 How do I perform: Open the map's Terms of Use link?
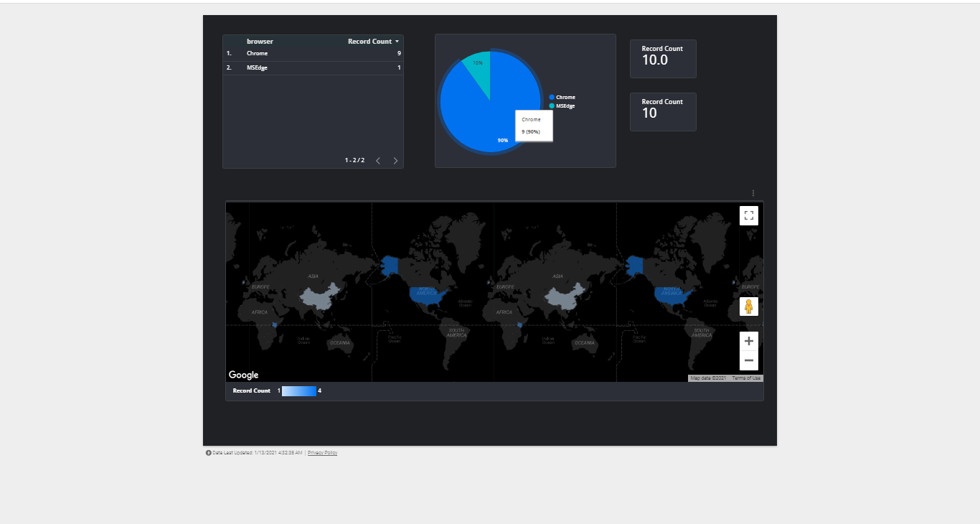coord(746,378)
